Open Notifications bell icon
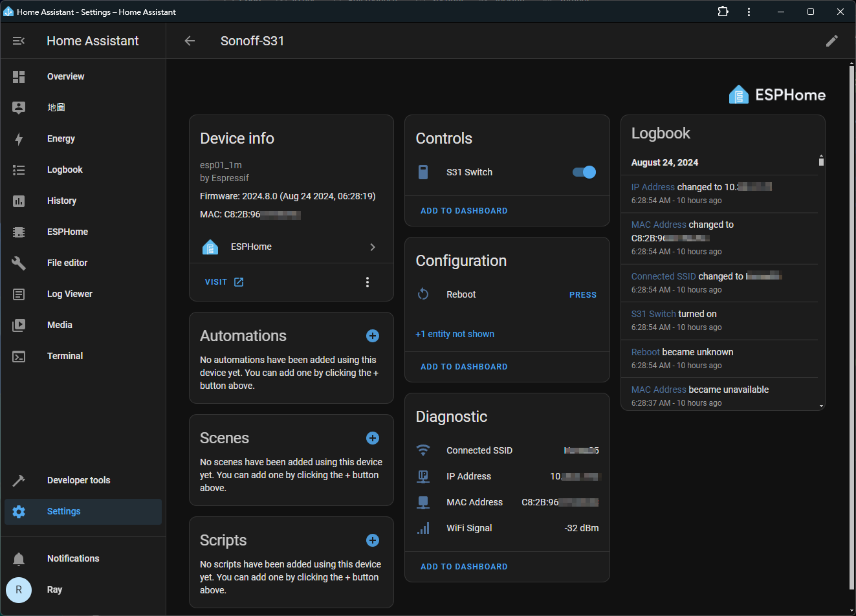Image resolution: width=856 pixels, height=616 pixels. [19, 558]
